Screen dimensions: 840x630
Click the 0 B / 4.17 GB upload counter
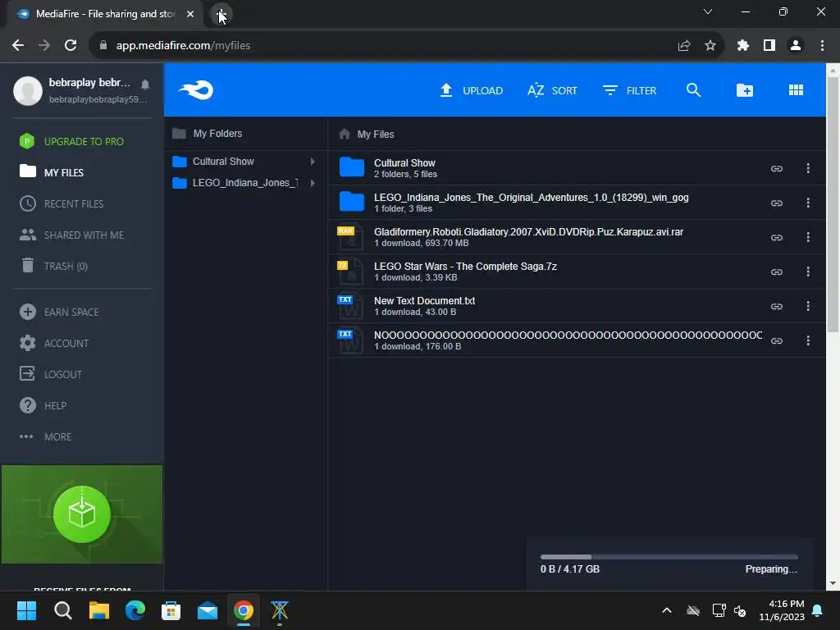tap(570, 569)
